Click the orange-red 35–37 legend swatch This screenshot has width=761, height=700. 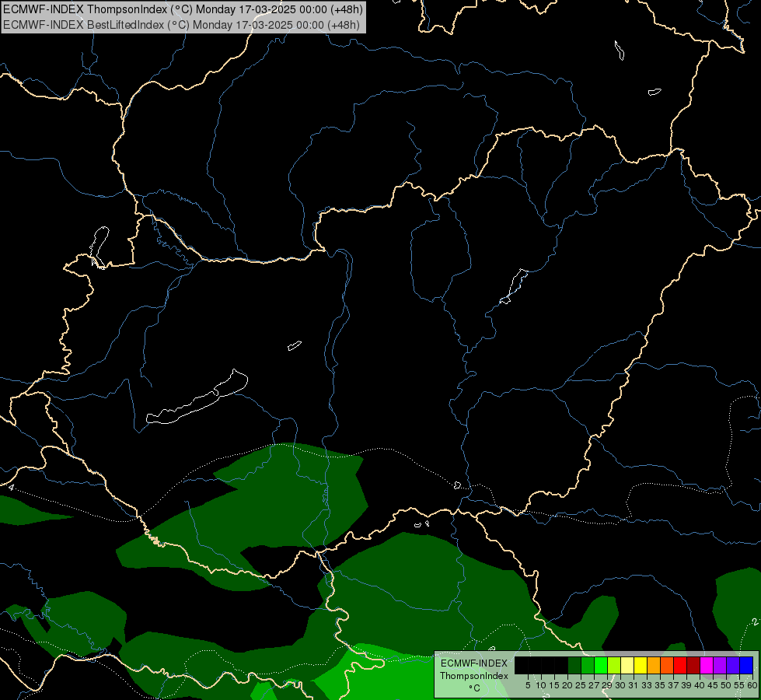tap(667, 665)
